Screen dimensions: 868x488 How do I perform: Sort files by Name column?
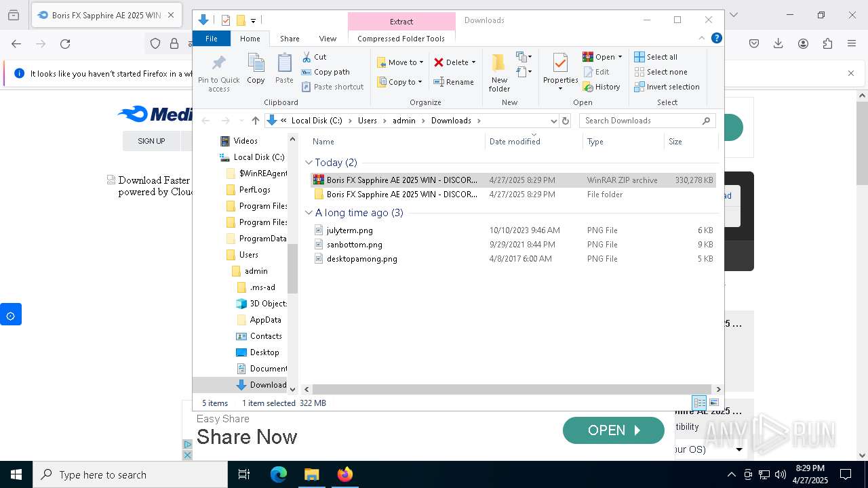tap(397, 142)
